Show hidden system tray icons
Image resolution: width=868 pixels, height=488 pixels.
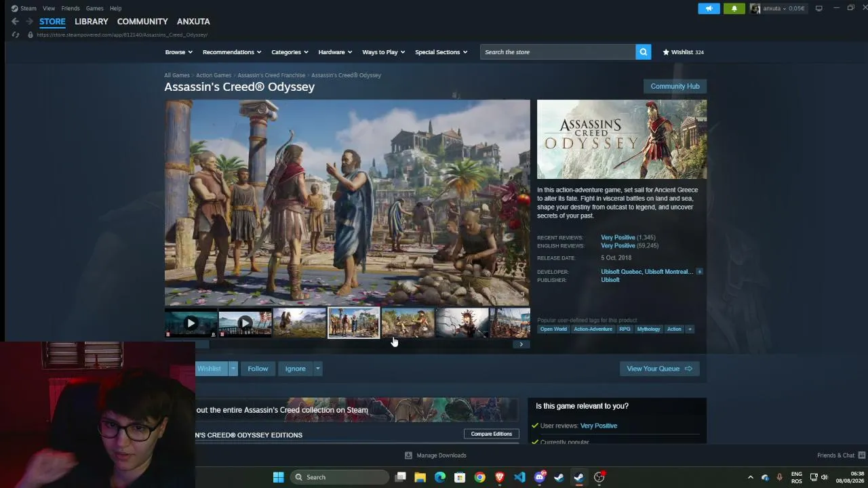click(750, 477)
